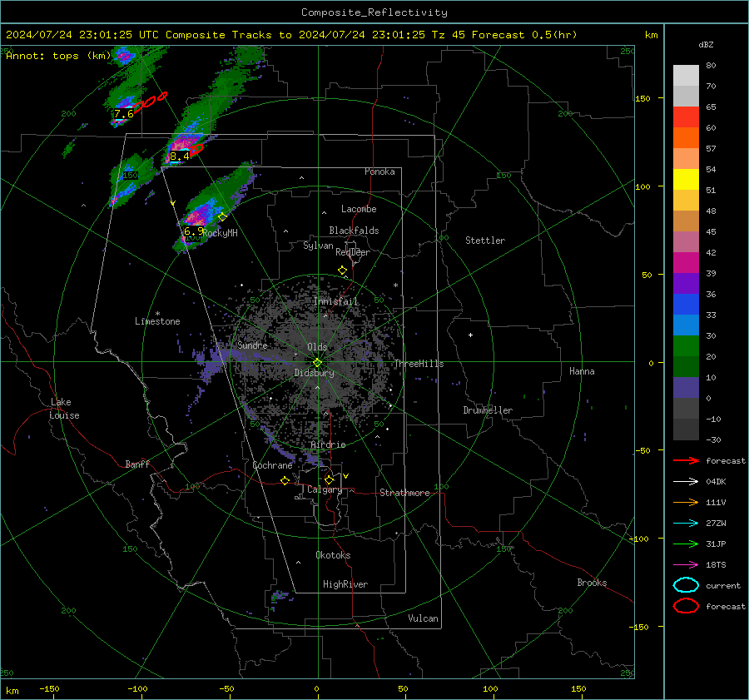Pick the cyan 27ZW arrow legend icon
This screenshot has height=700, width=749.
point(686,524)
